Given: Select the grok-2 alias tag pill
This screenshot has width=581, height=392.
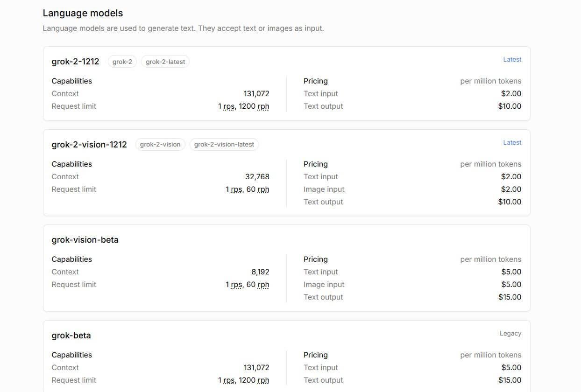Looking at the screenshot, I should (x=122, y=61).
